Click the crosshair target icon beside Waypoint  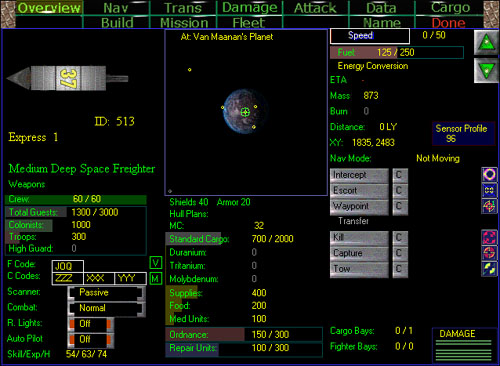489,206
